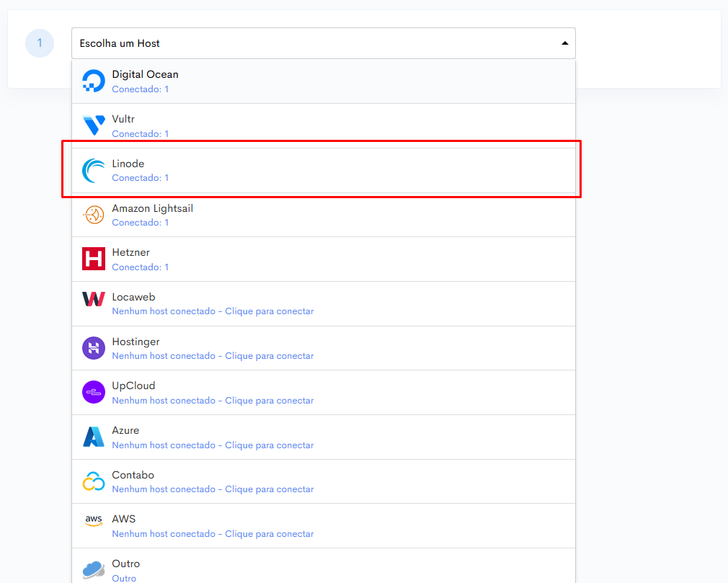Click the Linode logo icon

click(x=94, y=170)
